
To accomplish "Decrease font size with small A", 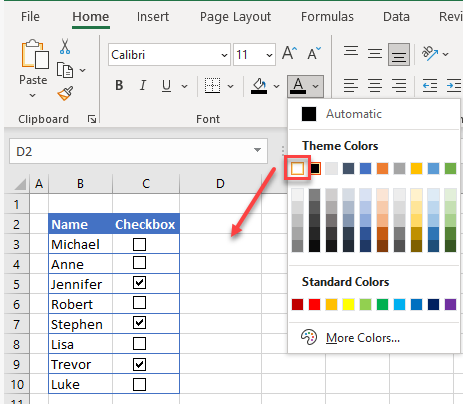I will (x=314, y=53).
